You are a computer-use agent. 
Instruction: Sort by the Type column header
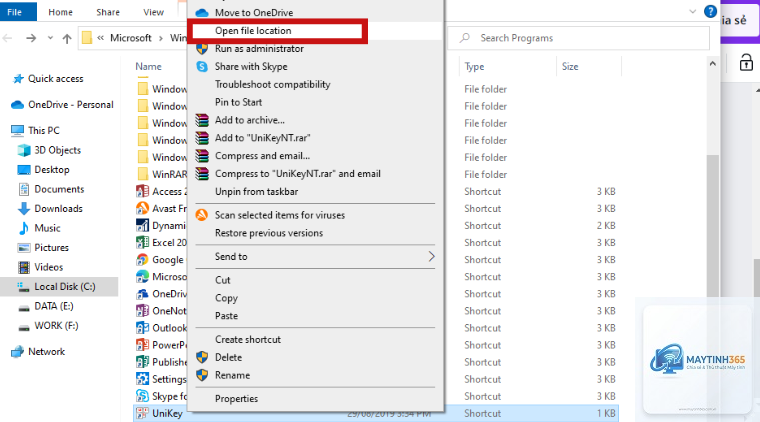(x=474, y=66)
